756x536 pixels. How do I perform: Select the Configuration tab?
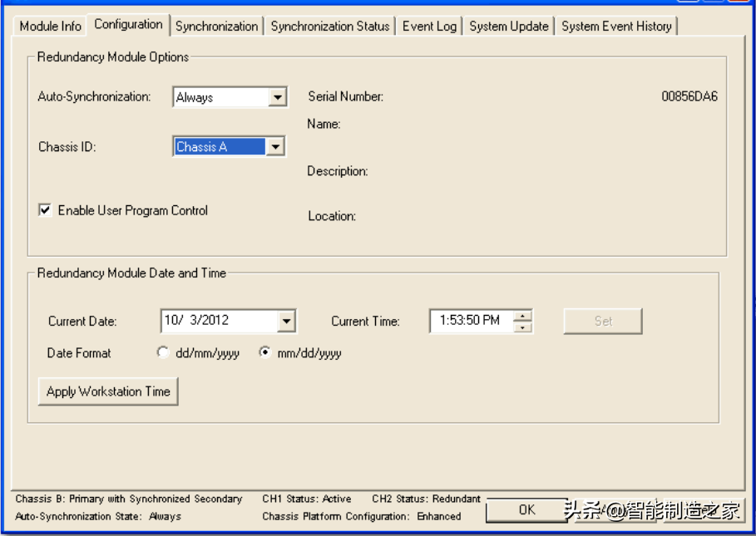128,24
